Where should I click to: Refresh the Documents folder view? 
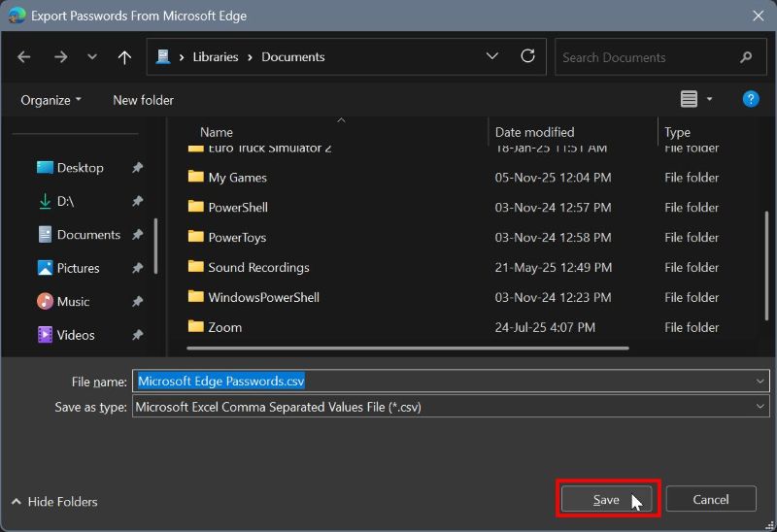click(527, 56)
